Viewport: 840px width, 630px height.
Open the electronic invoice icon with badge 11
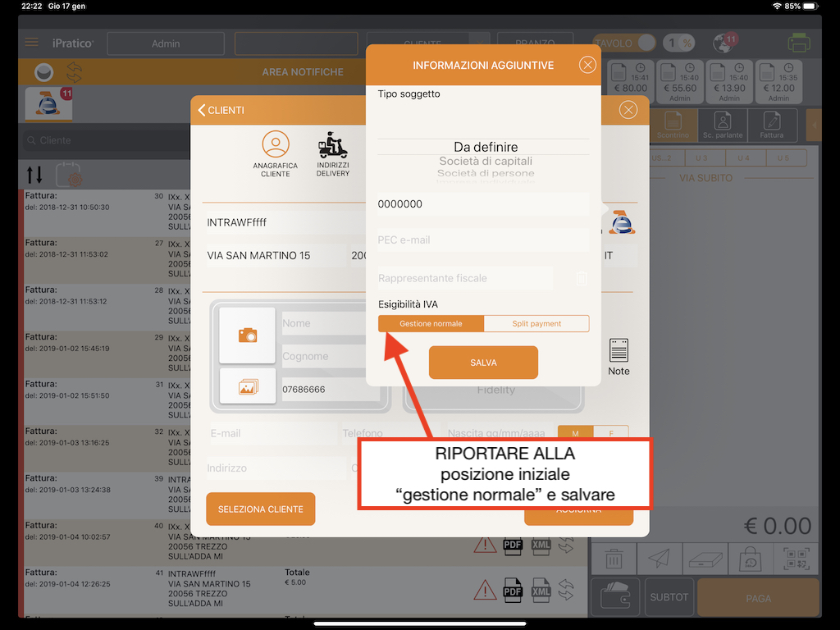tap(48, 103)
